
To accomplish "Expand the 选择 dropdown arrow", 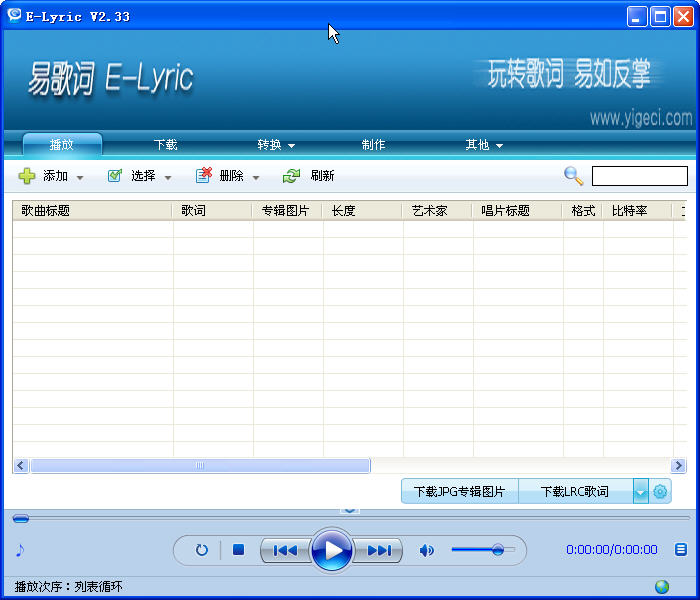I will click(168, 178).
